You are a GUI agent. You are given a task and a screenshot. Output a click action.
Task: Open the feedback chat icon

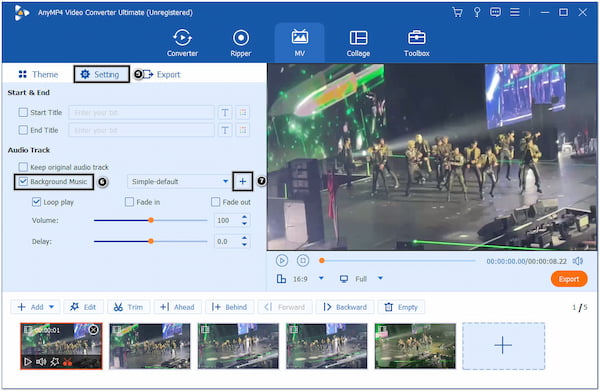tap(496, 12)
